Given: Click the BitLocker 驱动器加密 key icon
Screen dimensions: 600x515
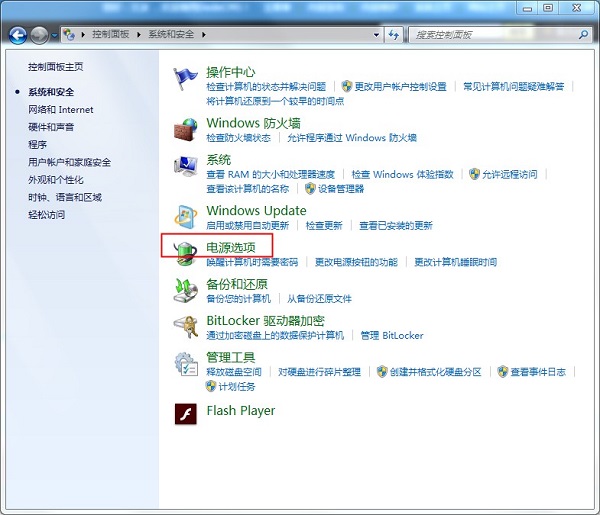Looking at the screenshot, I should (x=186, y=327).
